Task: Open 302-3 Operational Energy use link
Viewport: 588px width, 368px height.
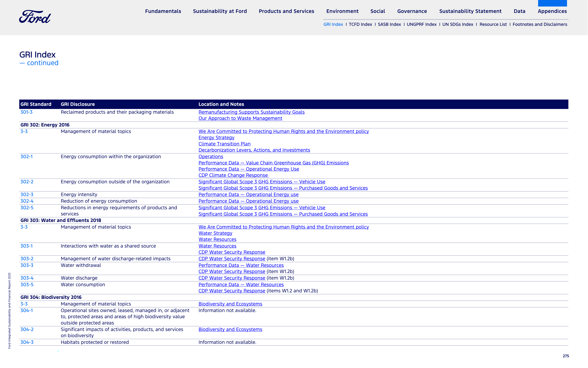Action: click(248, 194)
